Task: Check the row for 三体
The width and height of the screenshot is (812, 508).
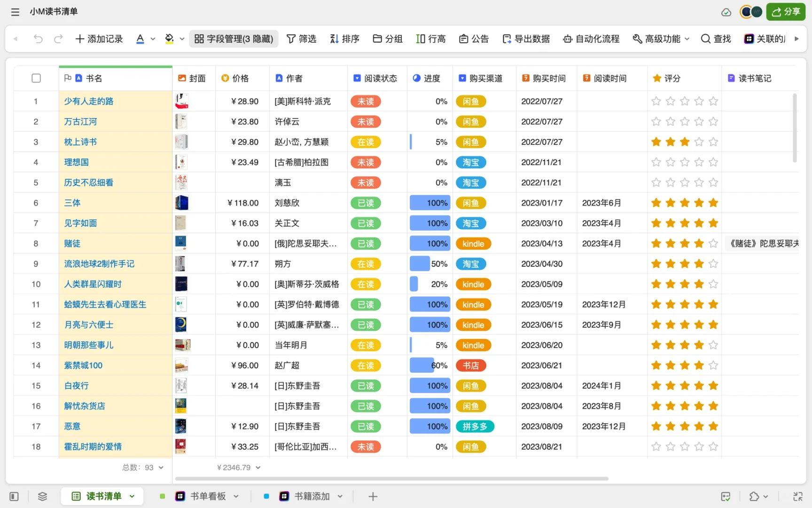Action: pyautogui.click(x=36, y=202)
